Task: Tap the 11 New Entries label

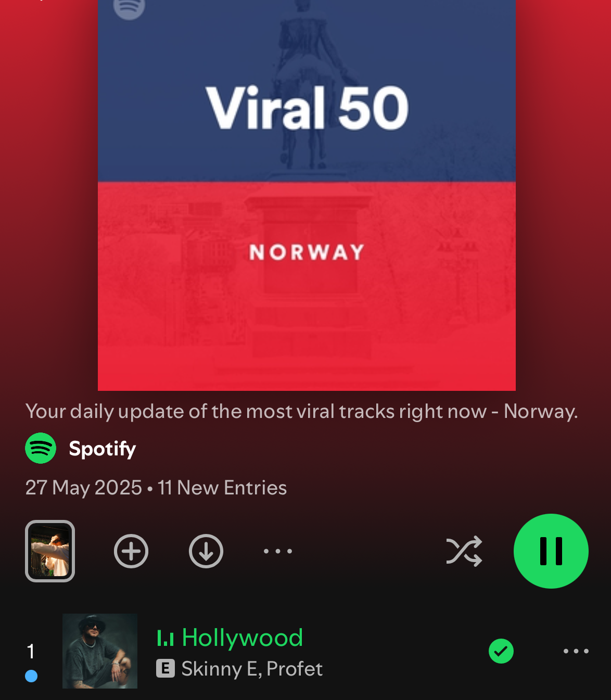Action: [x=222, y=488]
